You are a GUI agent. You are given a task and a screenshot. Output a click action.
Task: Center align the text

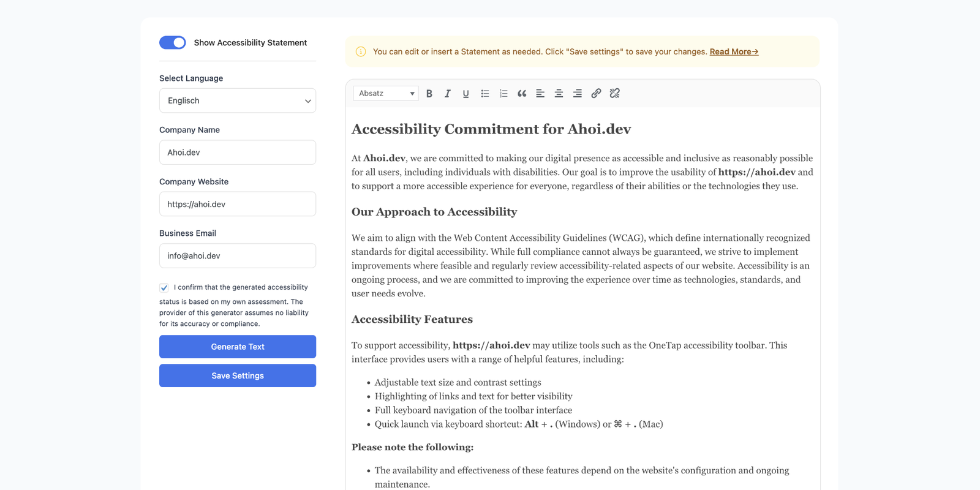tap(559, 94)
